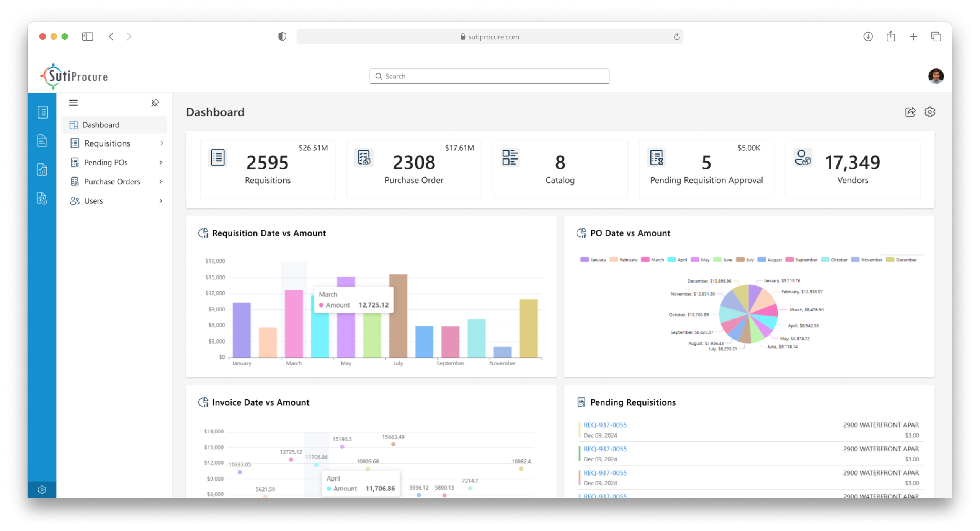Click the Purchase Order summary card
Image resolution: width=980 pixels, height=531 pixels.
pos(413,169)
